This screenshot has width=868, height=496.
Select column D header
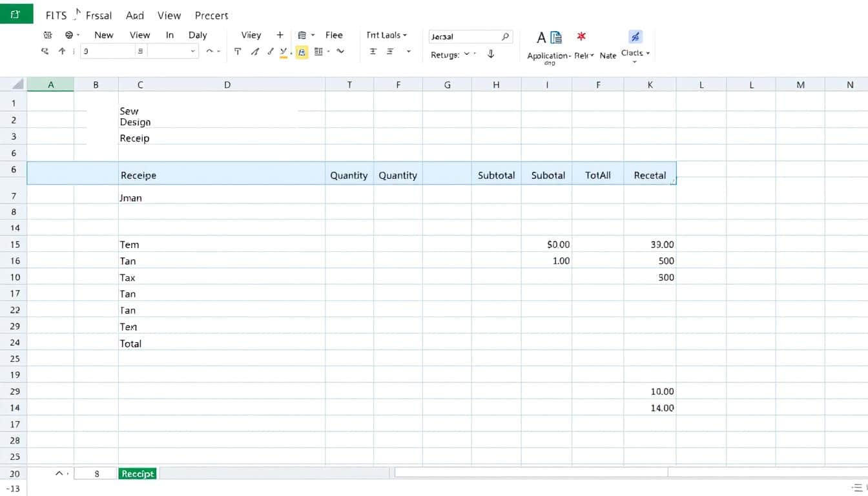click(227, 85)
